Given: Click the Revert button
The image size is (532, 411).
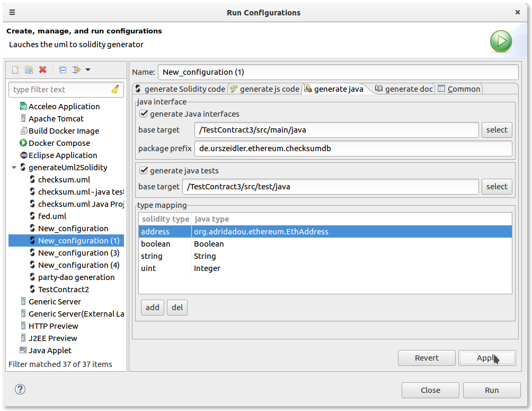Looking at the screenshot, I should click(x=427, y=358).
